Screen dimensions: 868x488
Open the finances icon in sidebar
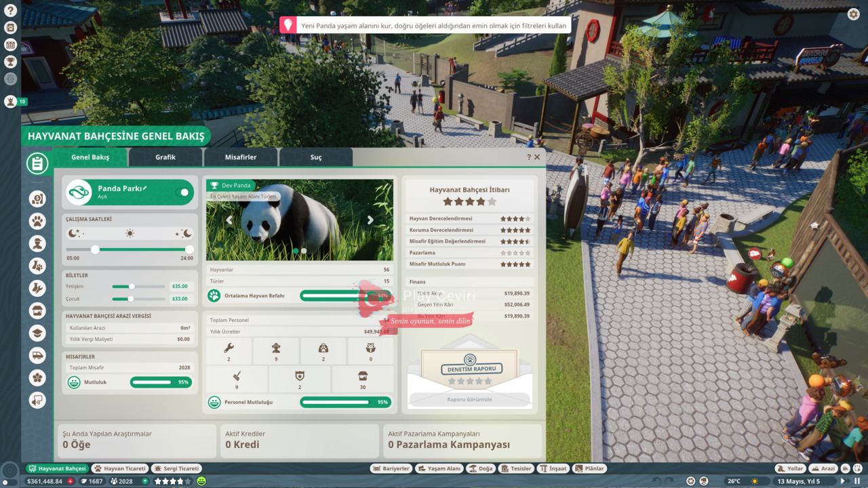tap(37, 199)
